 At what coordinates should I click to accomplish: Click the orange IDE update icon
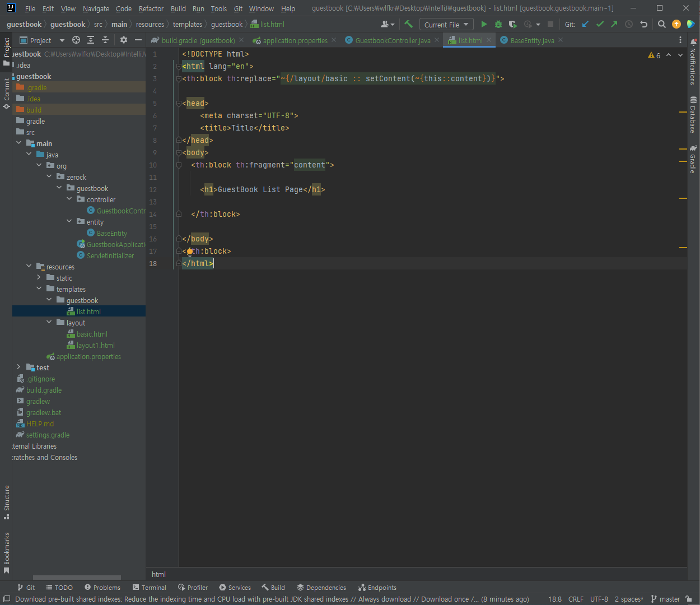pos(676,24)
